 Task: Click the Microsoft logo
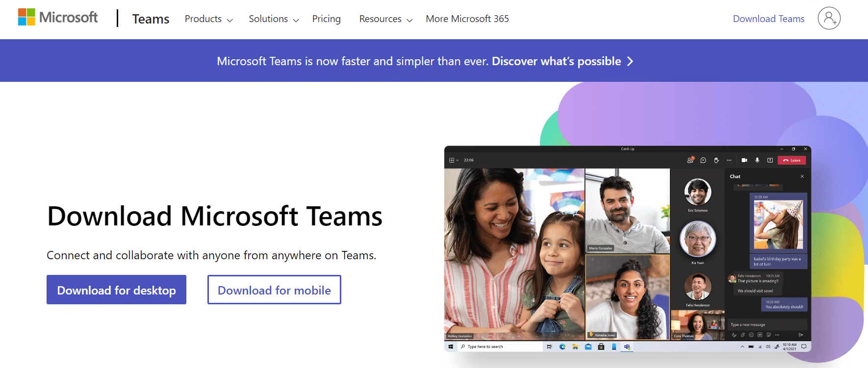pos(58,17)
